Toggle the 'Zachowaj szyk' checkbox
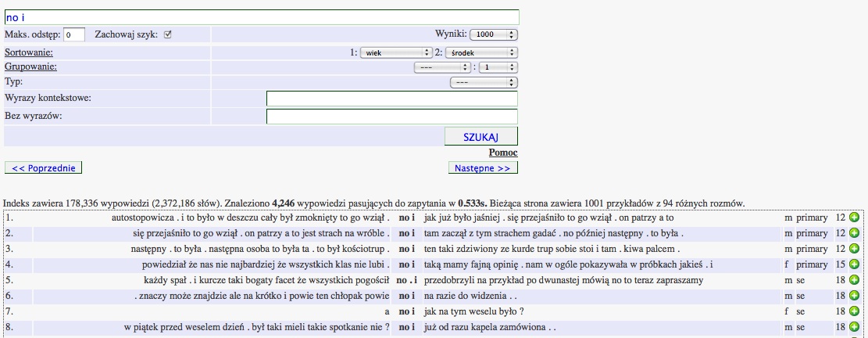 [167, 34]
